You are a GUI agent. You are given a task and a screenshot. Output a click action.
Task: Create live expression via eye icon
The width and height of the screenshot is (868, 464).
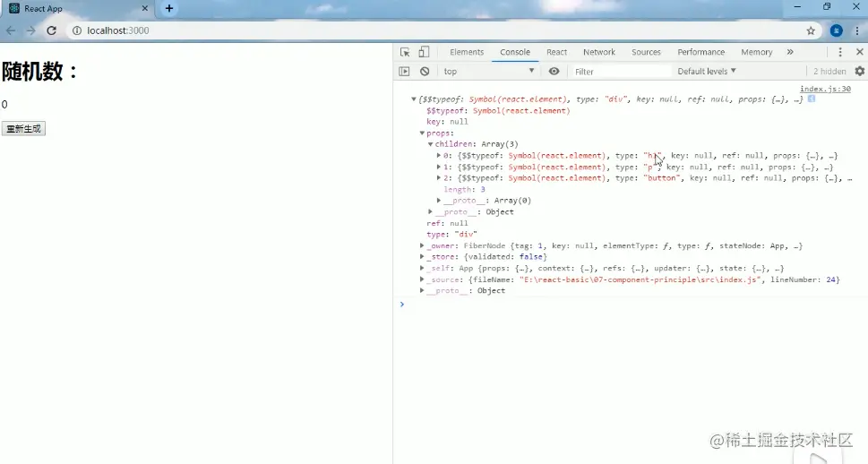pos(554,72)
